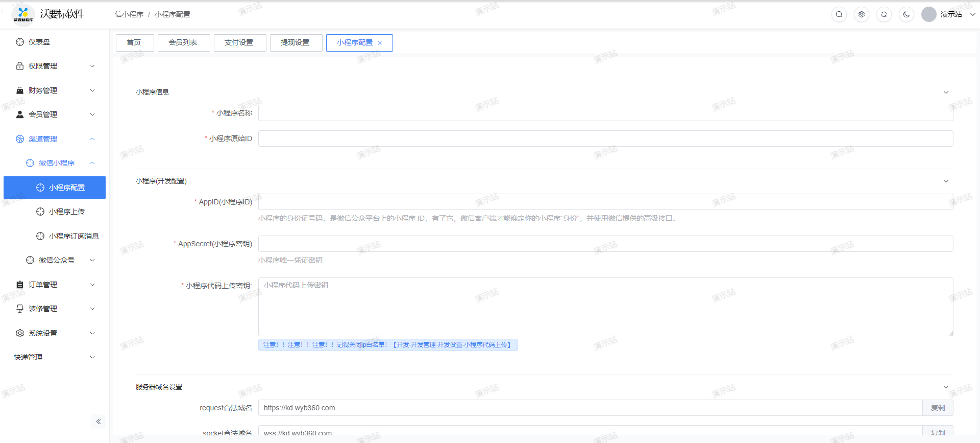Toggle dark mode with the moon icon
Image resolution: width=980 pixels, height=443 pixels.
click(906, 14)
